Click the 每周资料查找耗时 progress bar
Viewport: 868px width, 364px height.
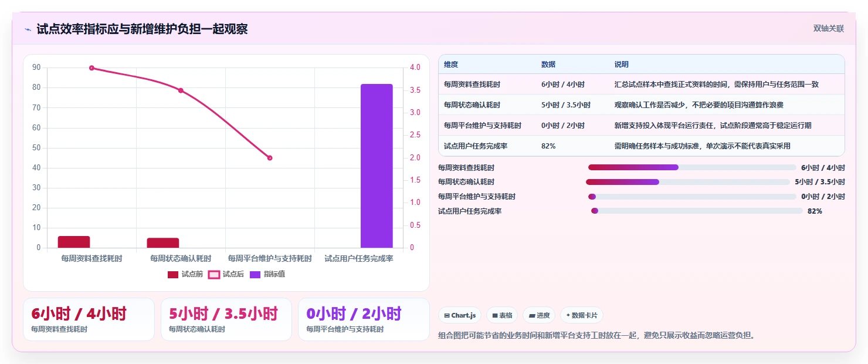(692, 167)
